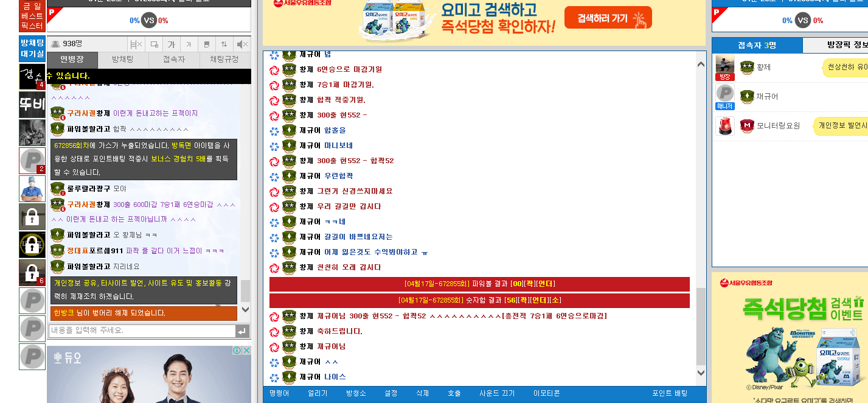The height and width of the screenshot is (403, 868).
Task: Click 포인트 배팅 in bottom bar
Action: pos(670,393)
